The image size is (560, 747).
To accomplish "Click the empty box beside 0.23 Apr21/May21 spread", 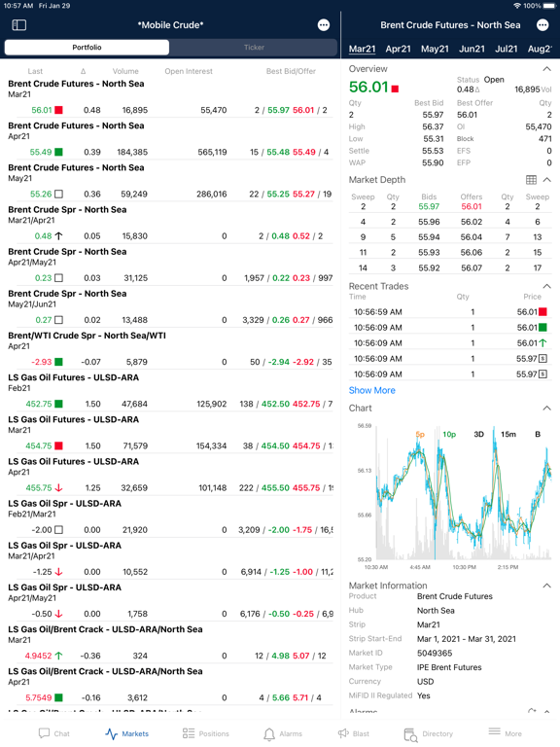I will pos(58,278).
